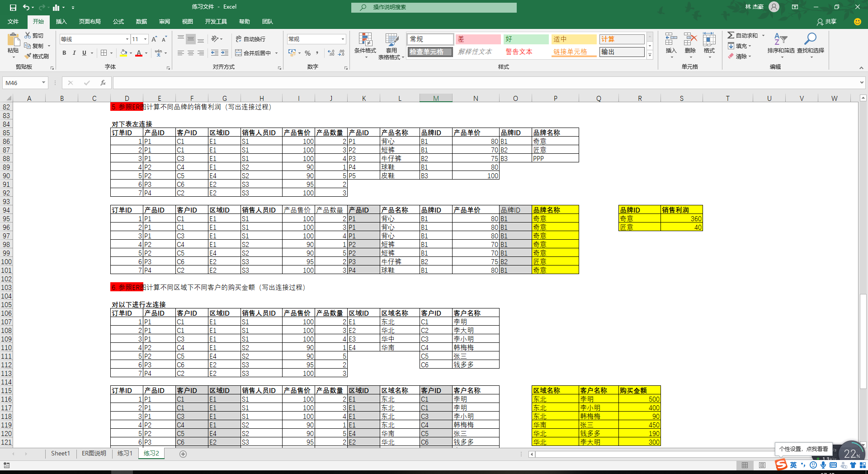Switch to the Formulas (公式) tab
This screenshot has height=474, width=868.
click(118, 22)
